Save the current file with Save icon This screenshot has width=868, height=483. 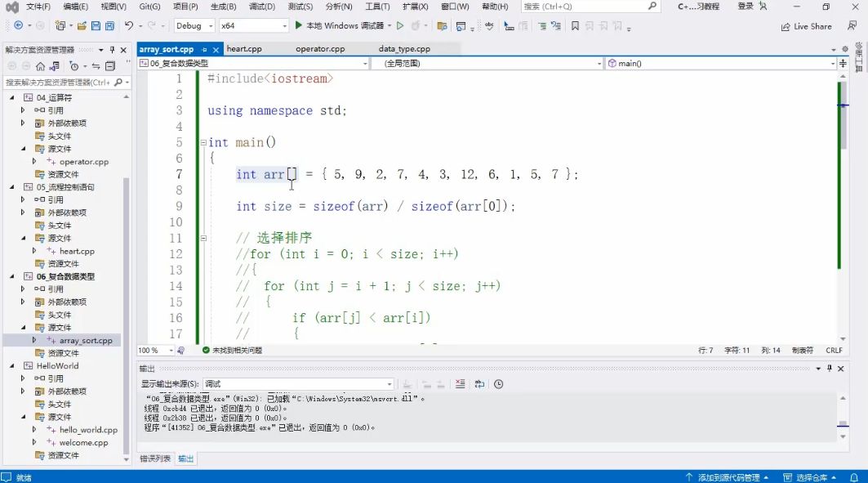96,25
